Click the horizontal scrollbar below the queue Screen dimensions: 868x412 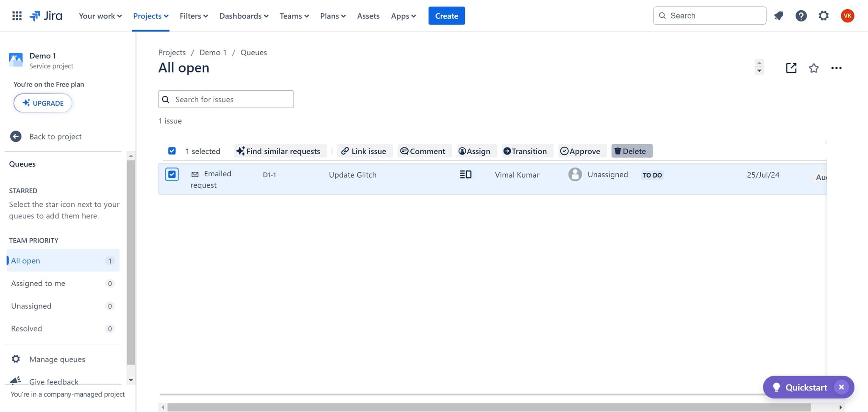tap(488, 407)
